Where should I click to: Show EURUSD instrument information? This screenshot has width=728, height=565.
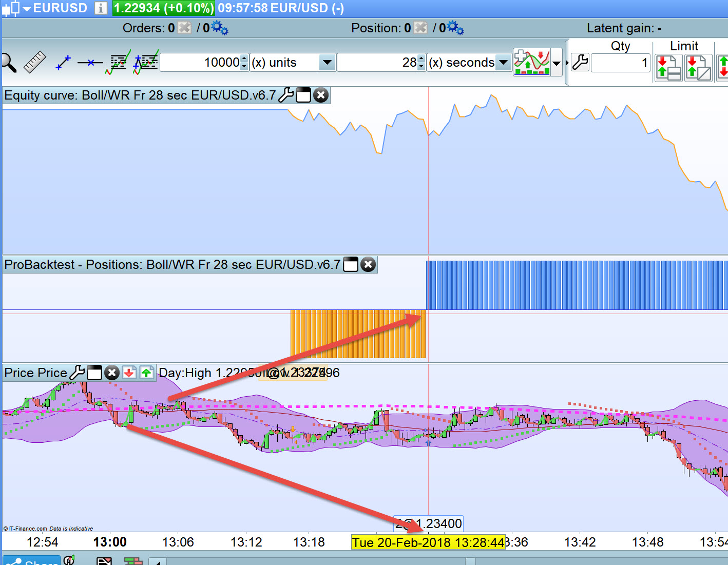coord(101,8)
